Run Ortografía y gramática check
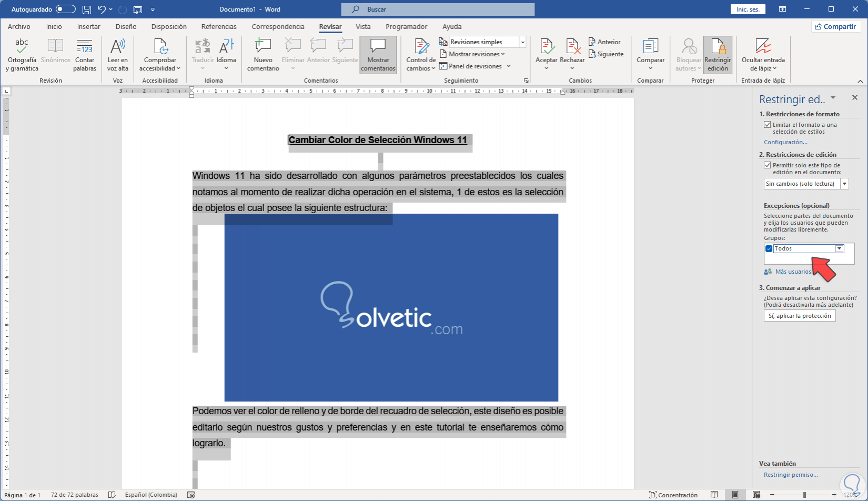Screen dimensions: 868x501 click(x=22, y=55)
